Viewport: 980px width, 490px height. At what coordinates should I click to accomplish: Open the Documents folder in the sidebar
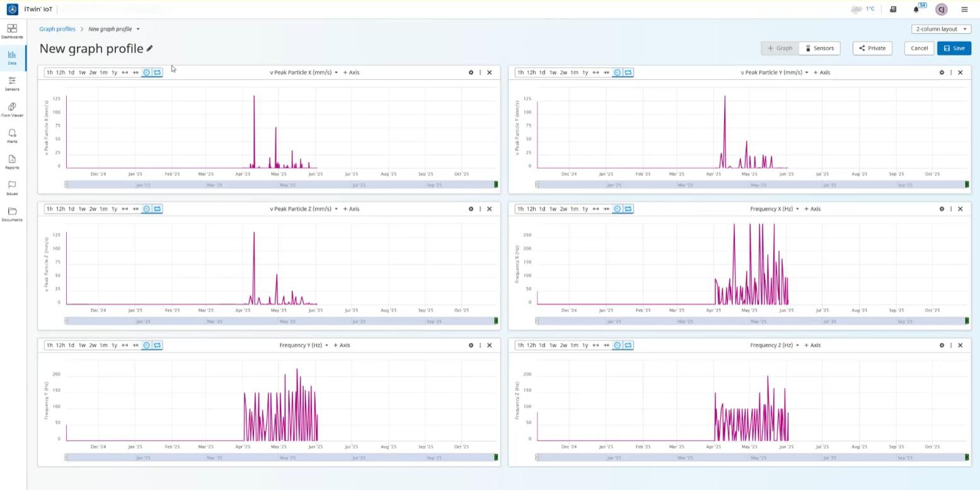point(12,212)
